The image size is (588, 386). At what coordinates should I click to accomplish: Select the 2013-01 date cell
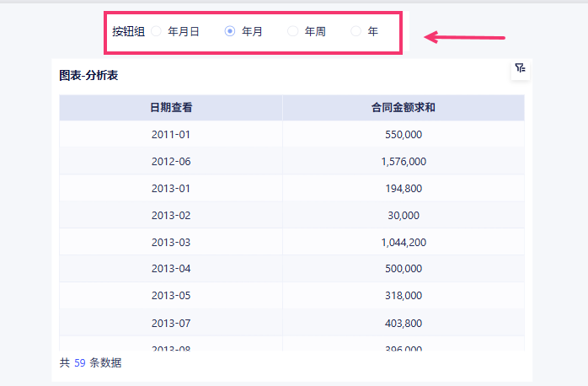(x=171, y=188)
